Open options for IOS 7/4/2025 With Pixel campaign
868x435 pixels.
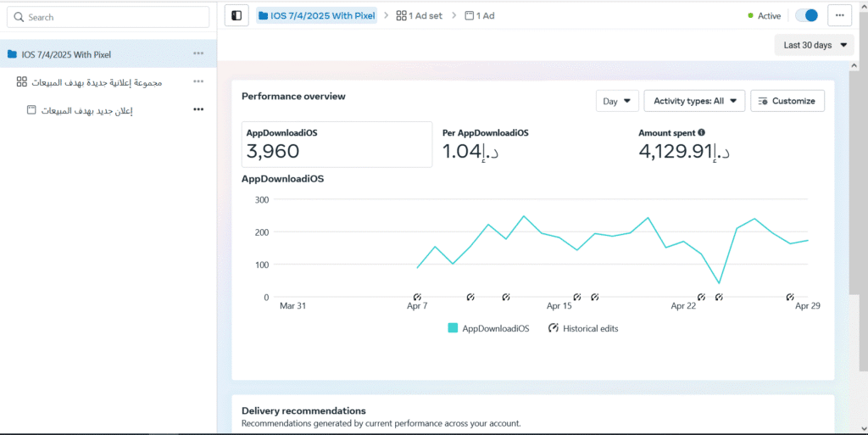pos(198,53)
